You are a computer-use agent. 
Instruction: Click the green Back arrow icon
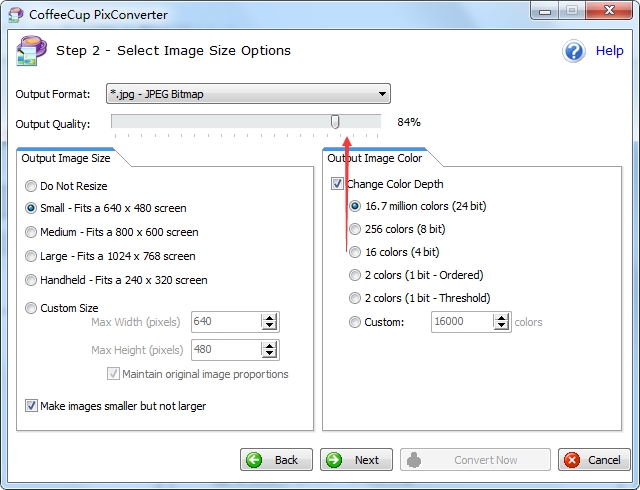(x=254, y=460)
